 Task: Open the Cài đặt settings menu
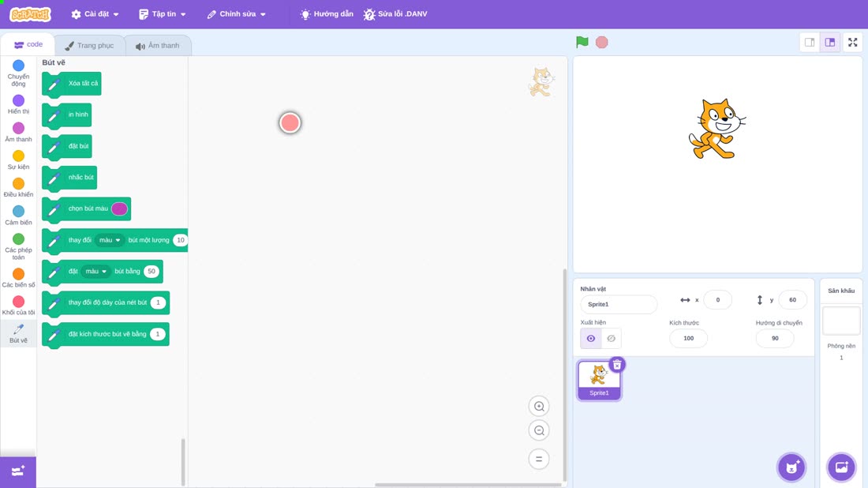(95, 14)
